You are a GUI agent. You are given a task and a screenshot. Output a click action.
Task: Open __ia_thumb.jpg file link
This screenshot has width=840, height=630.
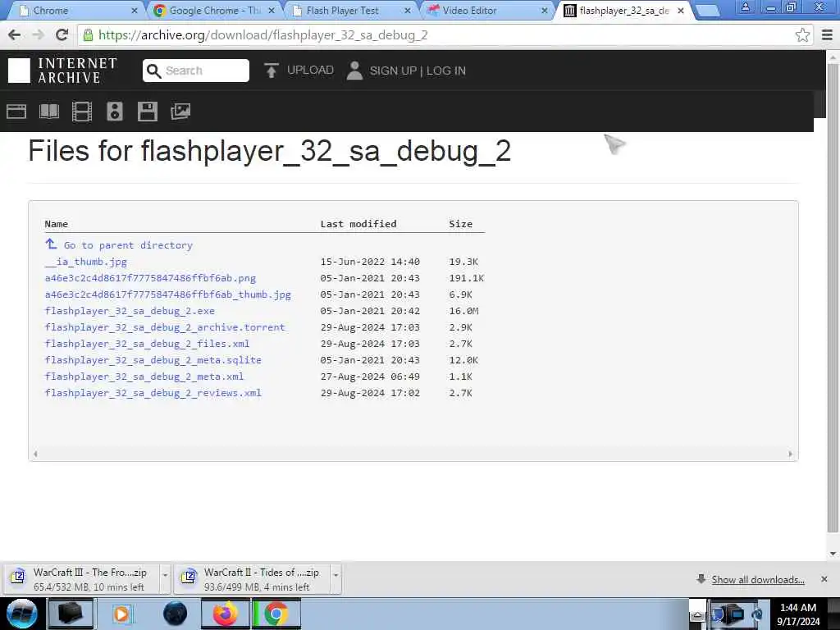click(x=85, y=262)
